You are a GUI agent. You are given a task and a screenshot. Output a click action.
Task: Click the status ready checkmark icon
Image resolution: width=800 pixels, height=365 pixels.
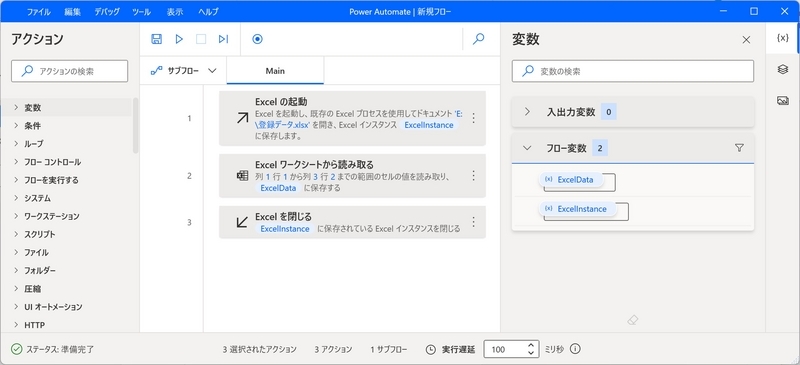click(x=17, y=349)
